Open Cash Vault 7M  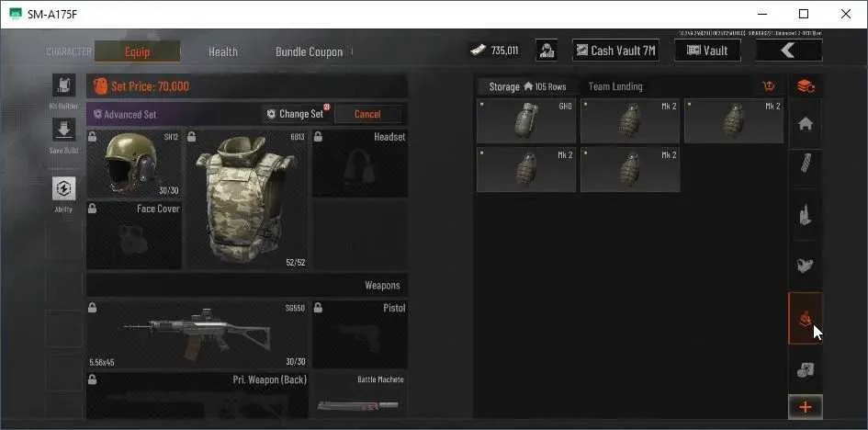pyautogui.click(x=615, y=51)
